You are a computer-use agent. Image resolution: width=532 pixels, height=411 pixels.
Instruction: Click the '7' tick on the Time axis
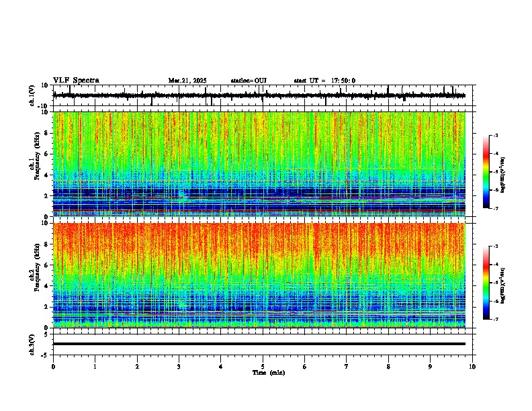347,367
